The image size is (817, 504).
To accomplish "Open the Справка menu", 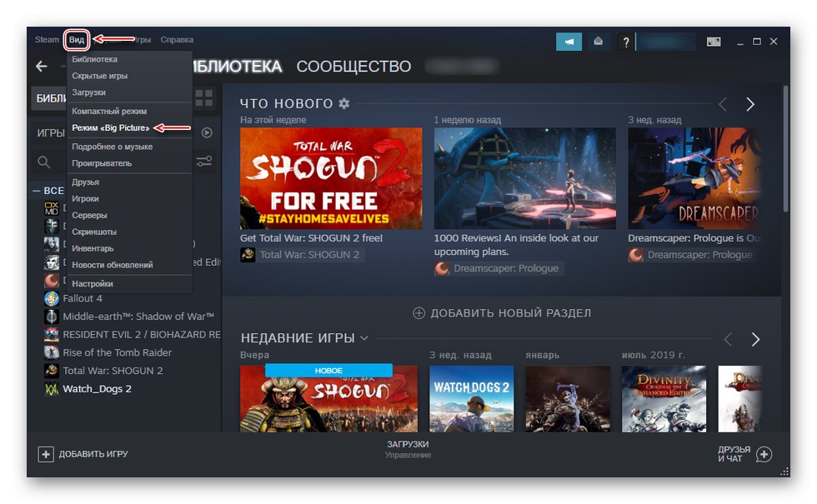I will 177,40.
